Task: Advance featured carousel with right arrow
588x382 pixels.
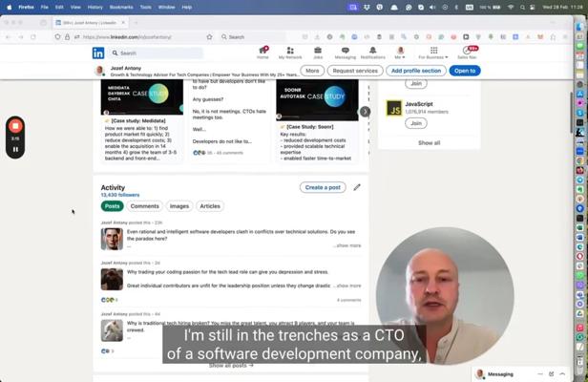Action: tap(365, 112)
